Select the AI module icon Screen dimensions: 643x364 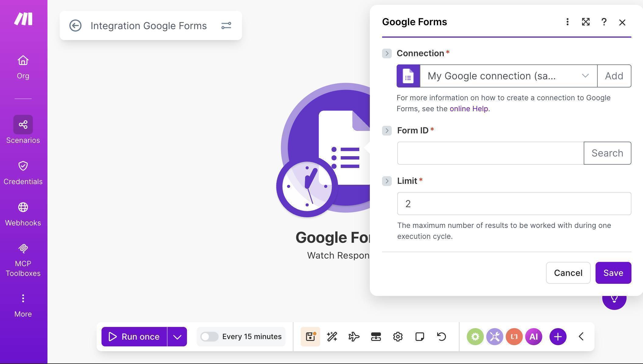(534, 336)
